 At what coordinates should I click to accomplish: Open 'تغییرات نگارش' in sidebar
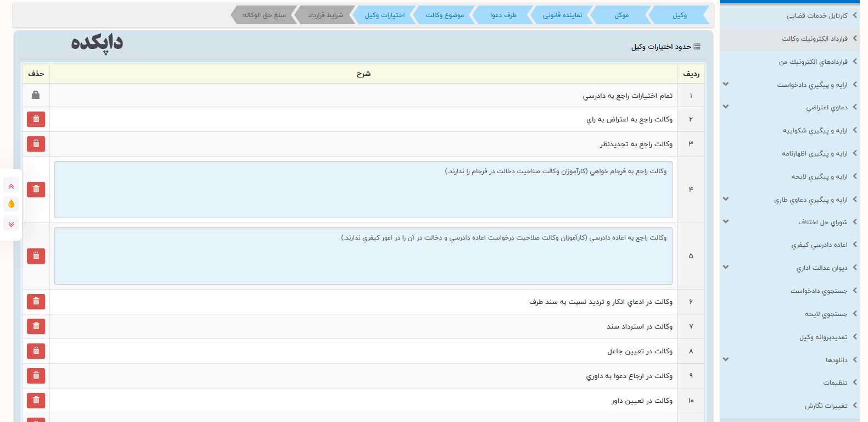(790, 406)
